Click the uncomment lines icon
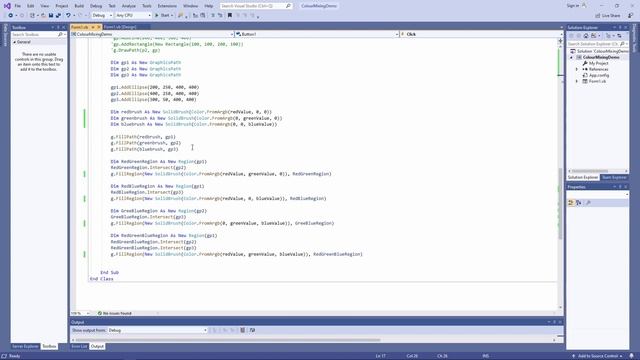 tap(220, 16)
